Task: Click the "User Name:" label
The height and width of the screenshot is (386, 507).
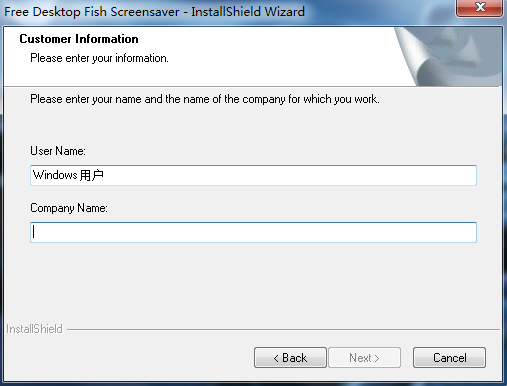Action: click(58, 151)
